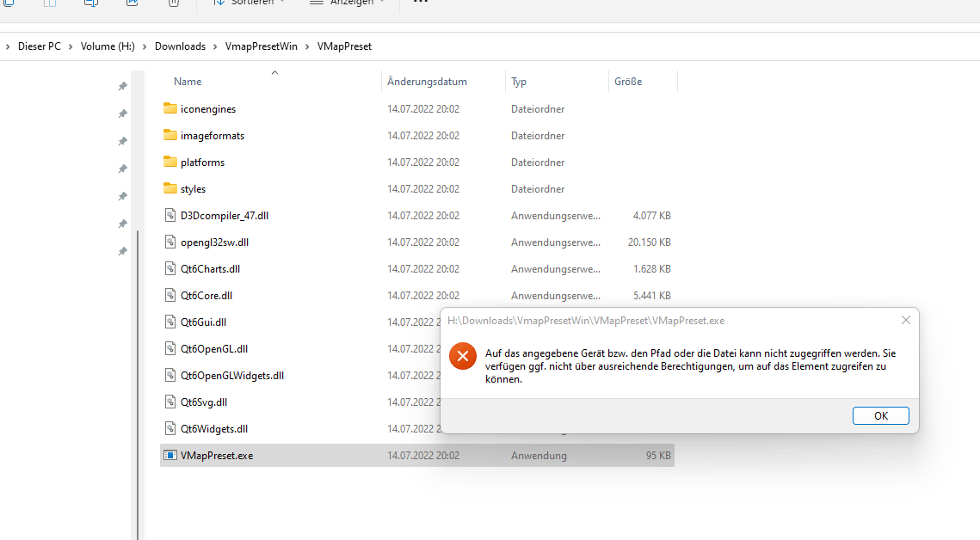Select the imageformats folder icon

(x=170, y=135)
